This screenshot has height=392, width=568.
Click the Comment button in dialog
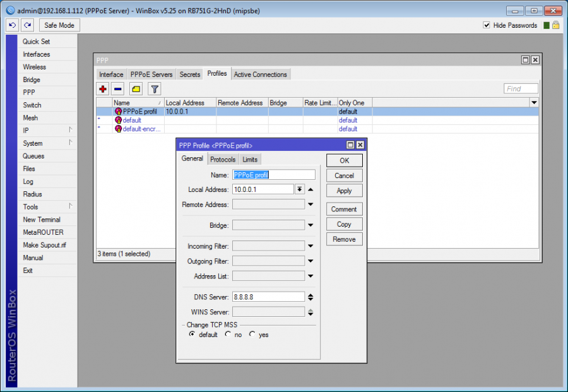pos(344,209)
